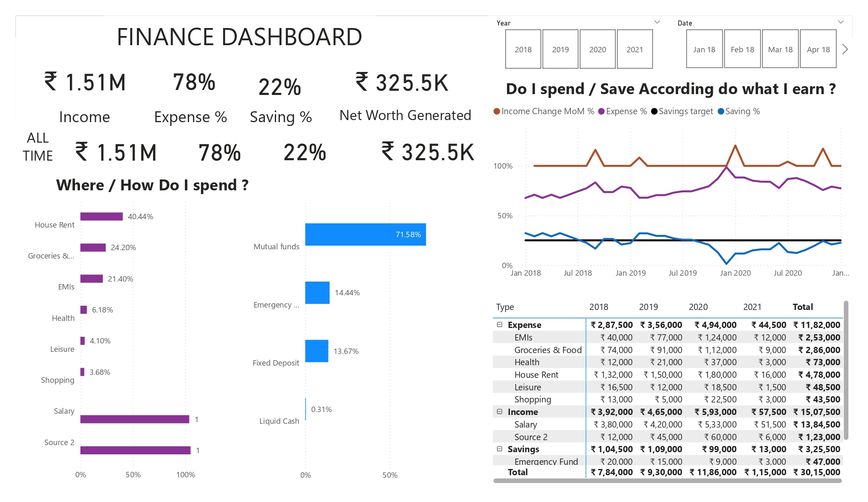Select the Mutual funds bar
The height and width of the screenshot is (502, 868).
365,234
